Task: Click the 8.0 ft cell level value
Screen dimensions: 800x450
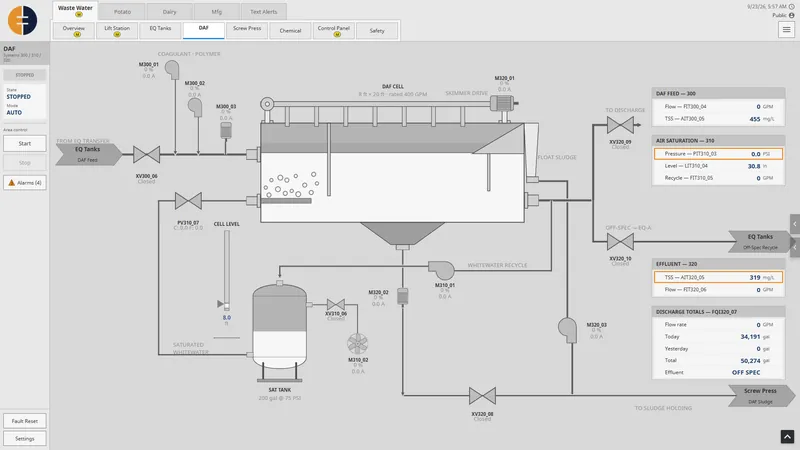Action: [227, 317]
